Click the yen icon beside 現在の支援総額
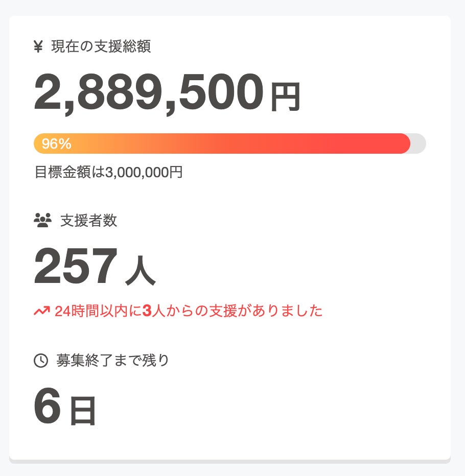Viewport: 465px width, 476px height. click(x=38, y=47)
